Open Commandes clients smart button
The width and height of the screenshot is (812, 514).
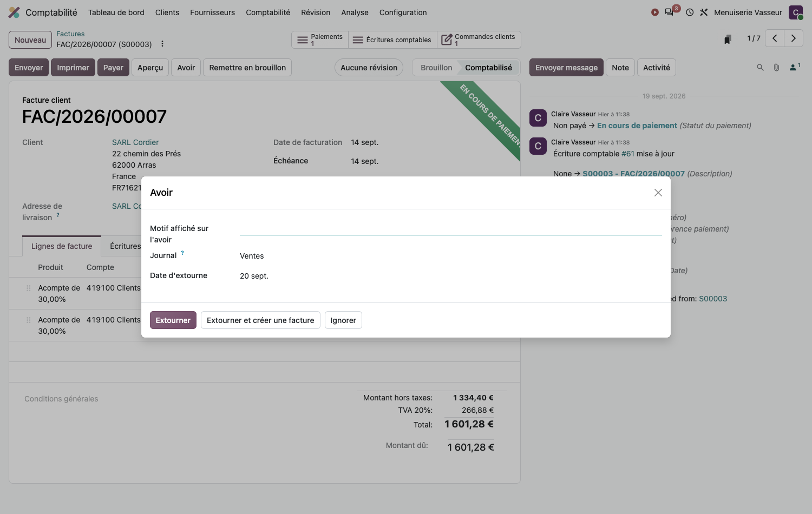point(479,40)
